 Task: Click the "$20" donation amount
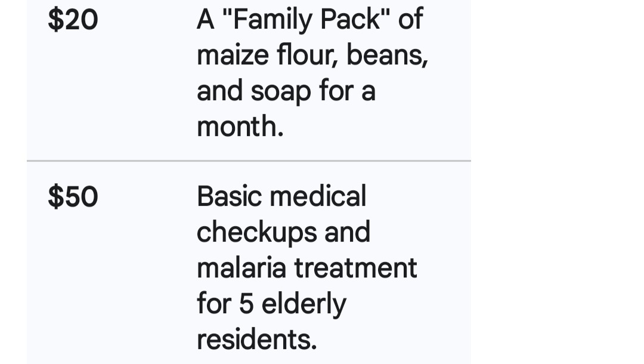pos(73,20)
